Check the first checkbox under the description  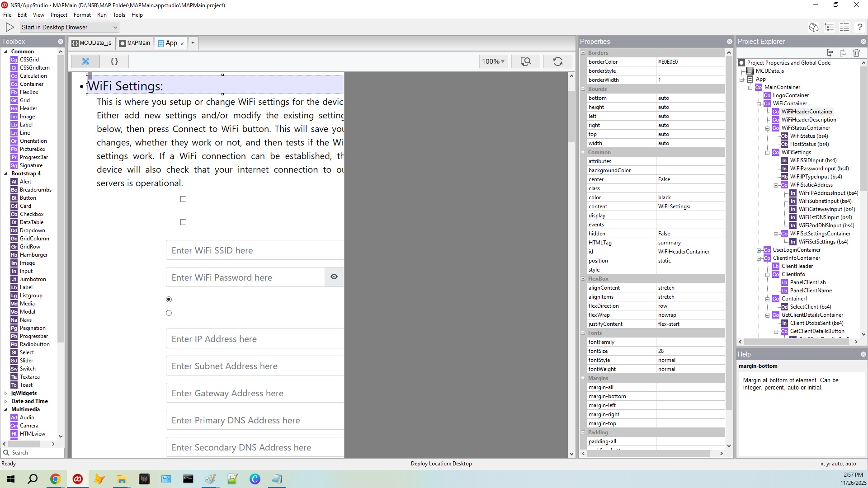pos(183,199)
